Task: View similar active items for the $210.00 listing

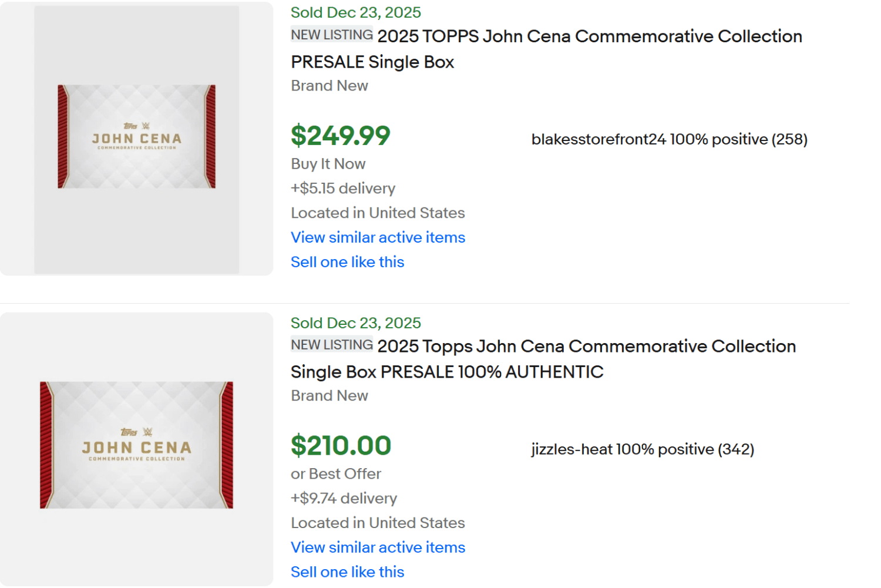Action: [x=378, y=547]
